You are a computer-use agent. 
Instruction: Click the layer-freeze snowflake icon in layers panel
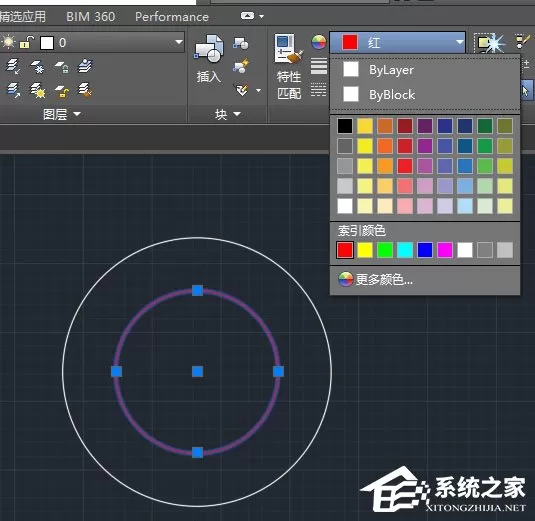tap(37, 66)
